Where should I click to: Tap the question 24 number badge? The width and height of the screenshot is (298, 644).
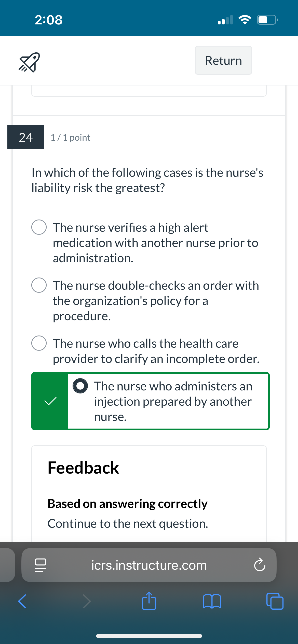[x=26, y=137]
